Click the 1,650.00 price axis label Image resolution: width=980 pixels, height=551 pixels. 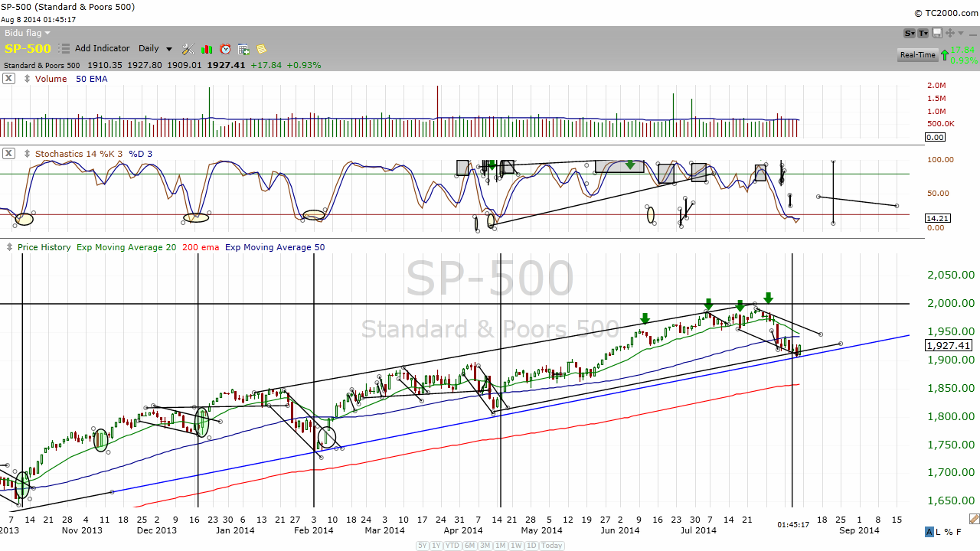tap(949, 500)
